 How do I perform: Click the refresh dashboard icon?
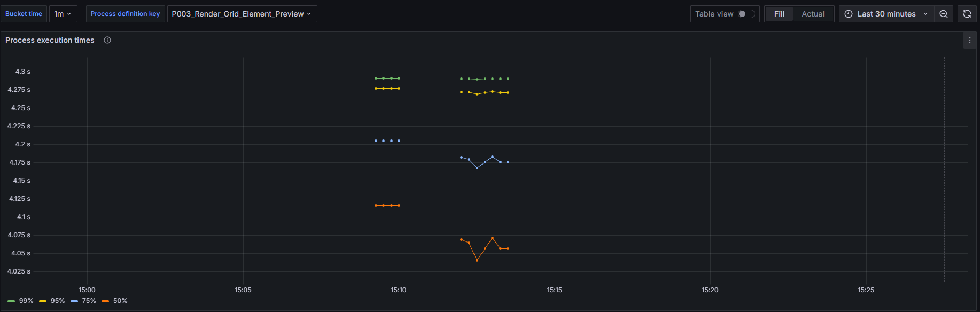pyautogui.click(x=967, y=14)
